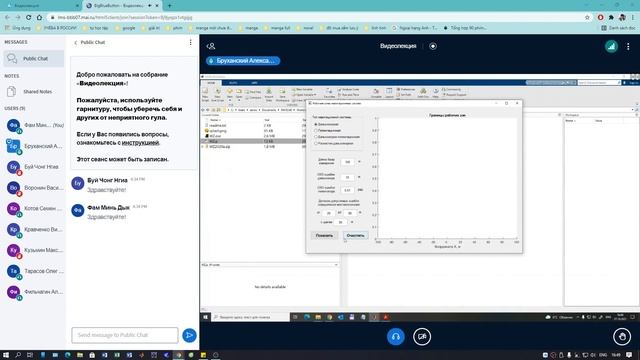Open a new browser tab
Viewport: 640px width, 360px height.
pos(169,6)
